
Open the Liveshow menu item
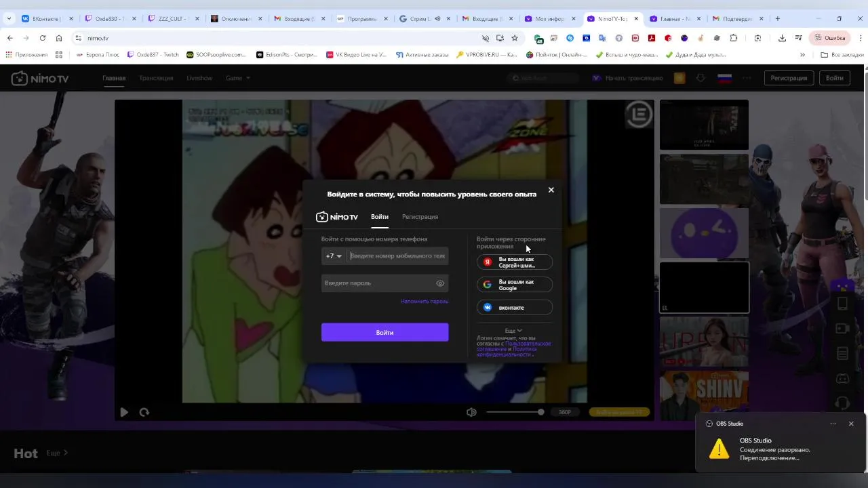pyautogui.click(x=199, y=78)
